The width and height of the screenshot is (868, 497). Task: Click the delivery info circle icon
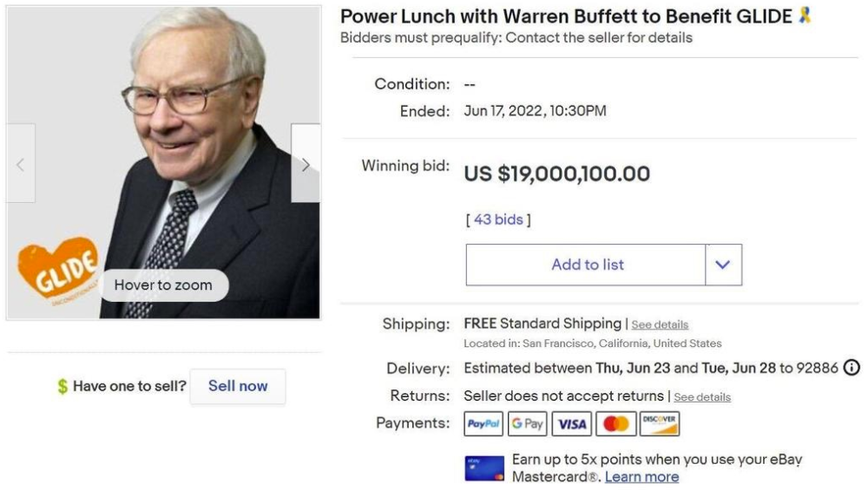pyautogui.click(x=852, y=368)
